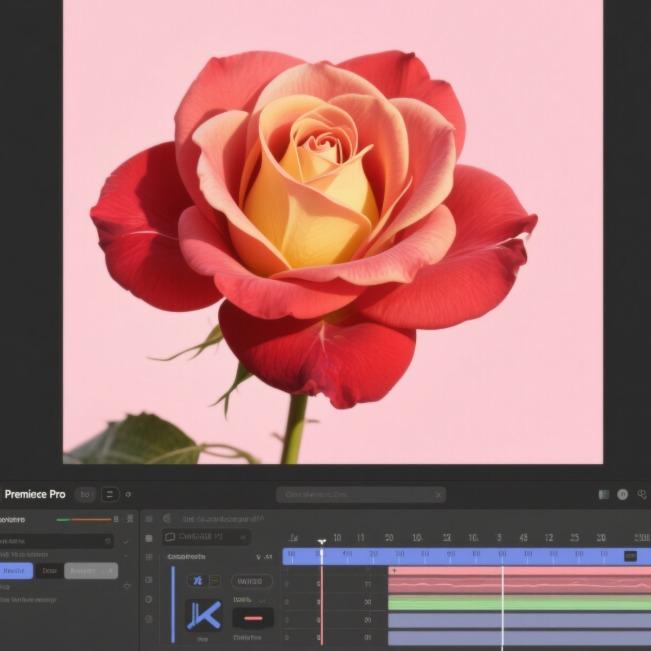651x651 pixels.
Task: Click the red line tile icon
Action: (x=252, y=617)
